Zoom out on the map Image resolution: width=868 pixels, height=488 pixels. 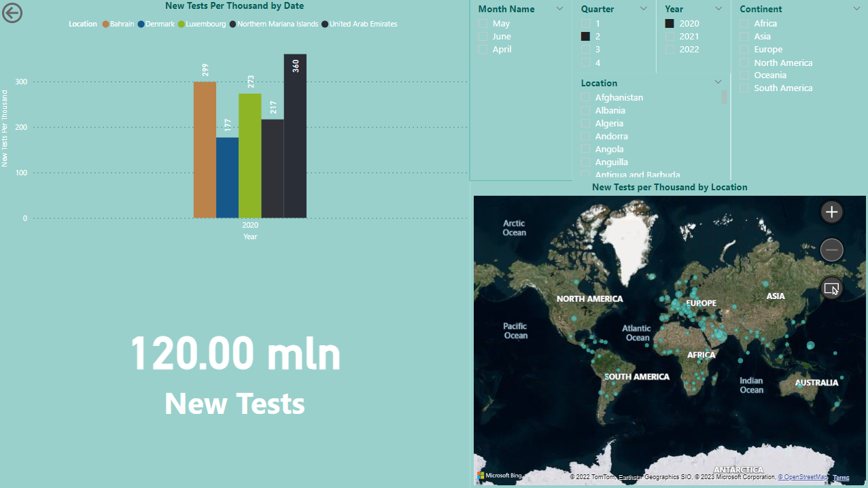[x=831, y=250]
